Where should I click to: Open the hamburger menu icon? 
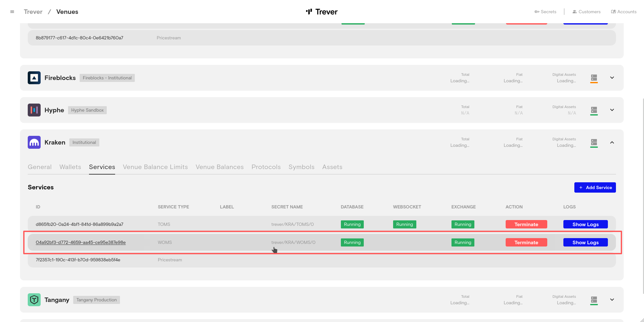pyautogui.click(x=12, y=12)
